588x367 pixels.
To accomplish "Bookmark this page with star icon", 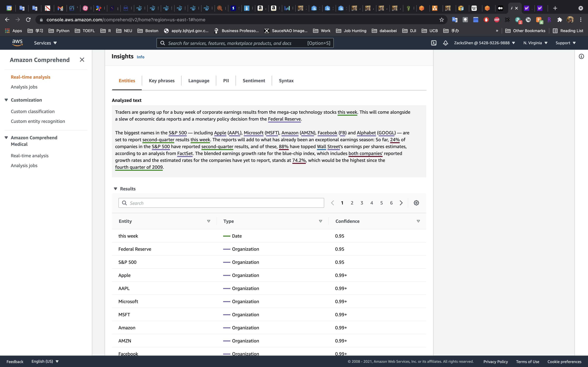I will [x=441, y=20].
